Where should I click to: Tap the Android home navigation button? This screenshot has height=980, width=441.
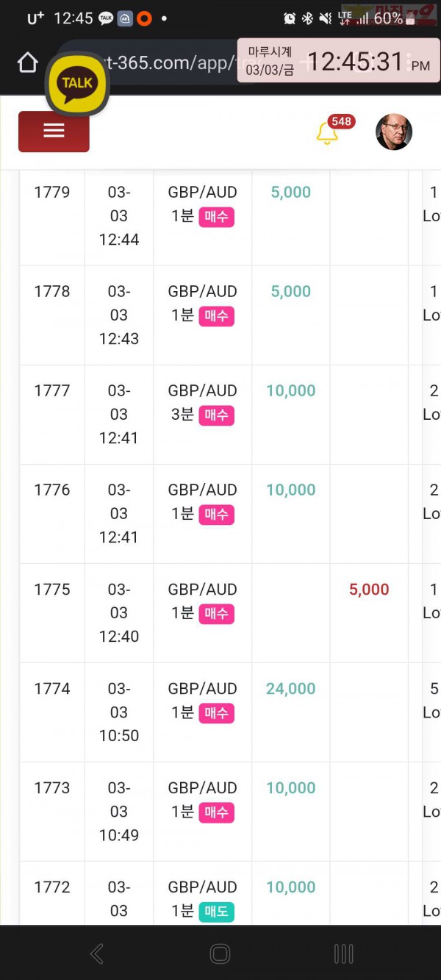point(220,954)
